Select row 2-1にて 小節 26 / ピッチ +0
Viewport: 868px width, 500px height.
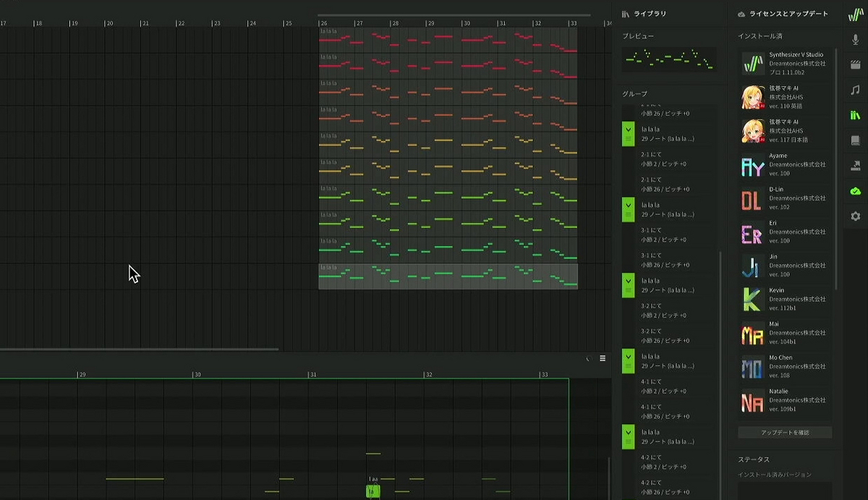click(x=671, y=184)
